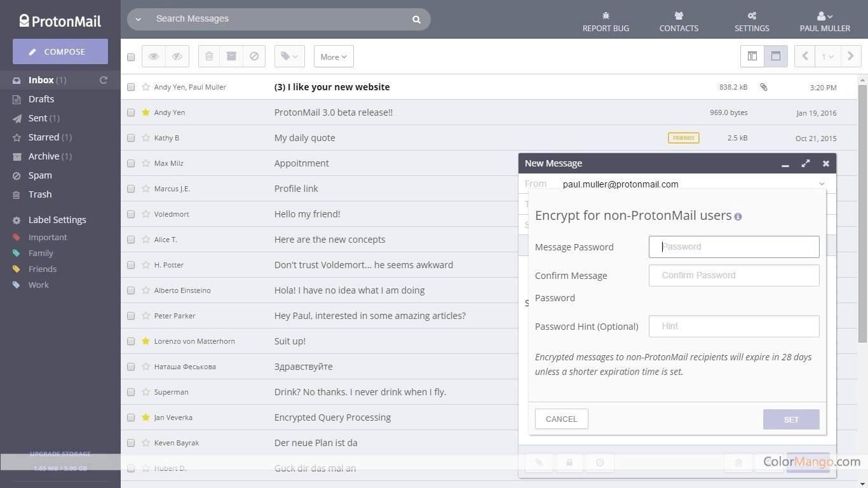Open the Spam folder
868x488 pixels.
40,175
